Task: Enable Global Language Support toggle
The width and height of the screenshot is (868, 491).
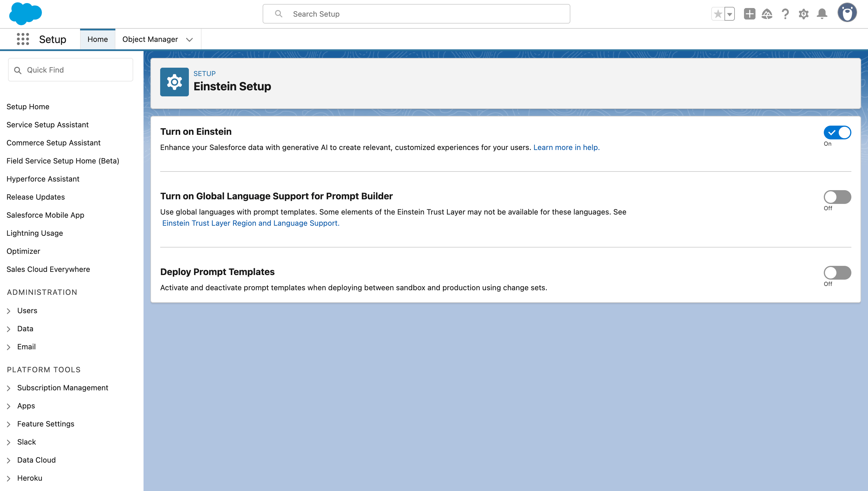Action: click(x=837, y=197)
